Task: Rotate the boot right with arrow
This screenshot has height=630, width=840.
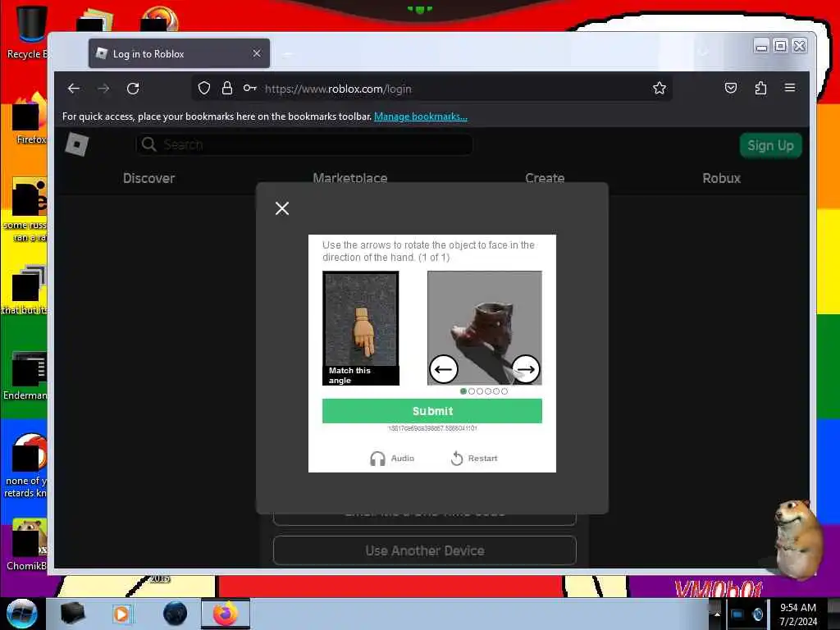Action: [x=526, y=369]
